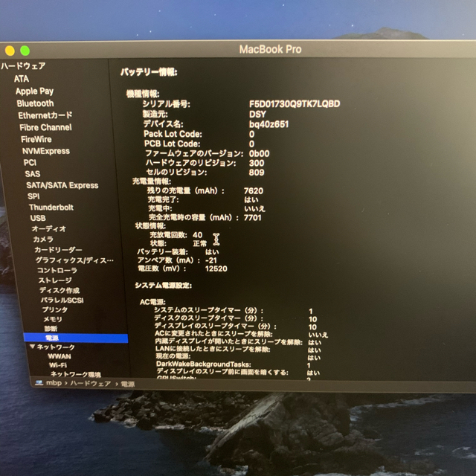Open Wi-Fi under ネットワーク

(x=58, y=365)
